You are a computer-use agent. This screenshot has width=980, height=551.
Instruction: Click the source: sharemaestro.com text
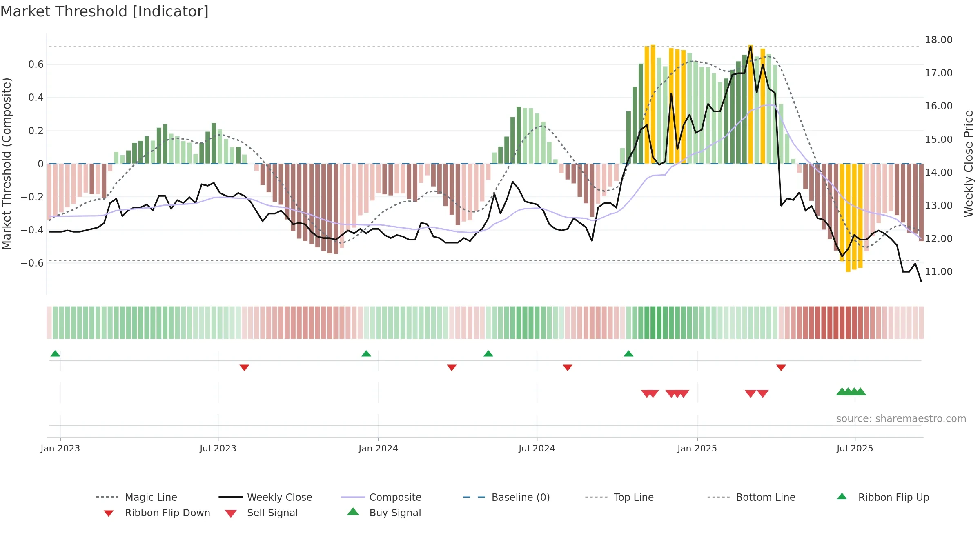click(x=901, y=418)
